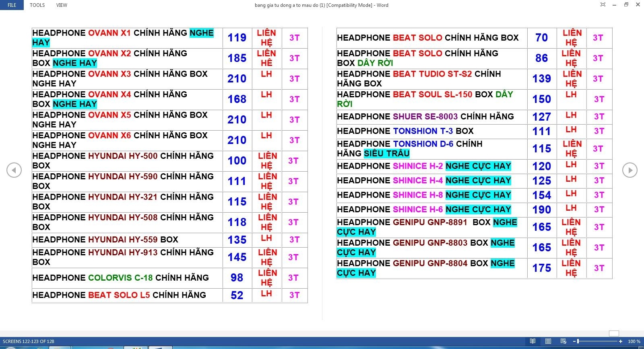Adjust the zoom slider handle

[578, 341]
